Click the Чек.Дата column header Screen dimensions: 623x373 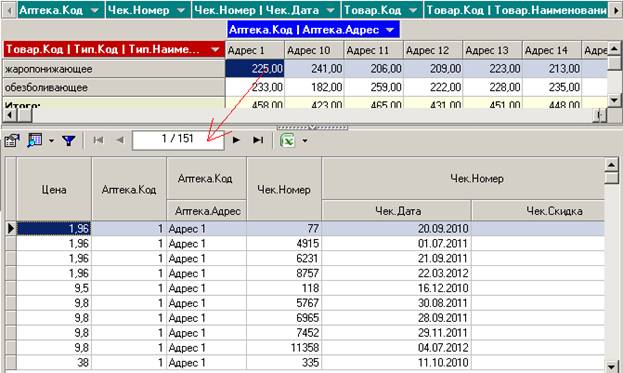[397, 211]
